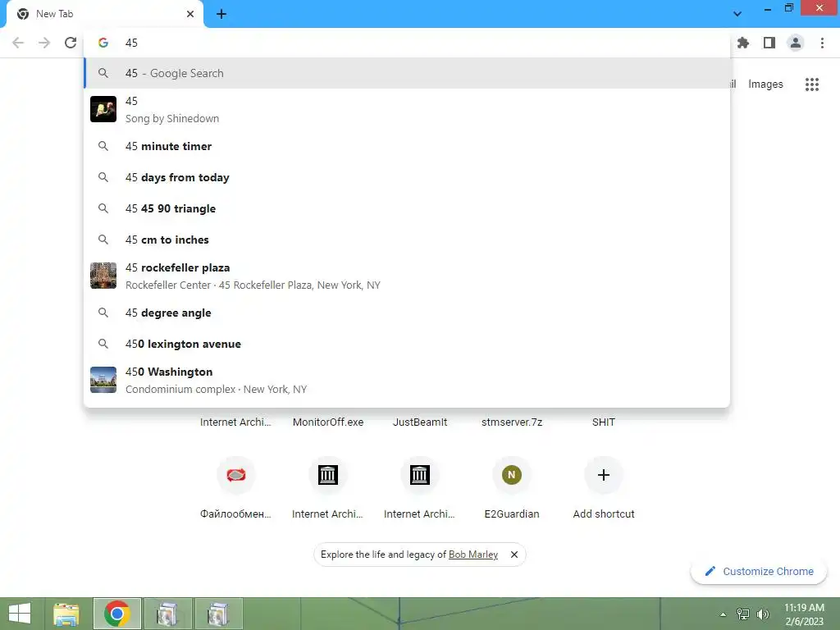Open File Explorer from the taskbar

click(66, 614)
